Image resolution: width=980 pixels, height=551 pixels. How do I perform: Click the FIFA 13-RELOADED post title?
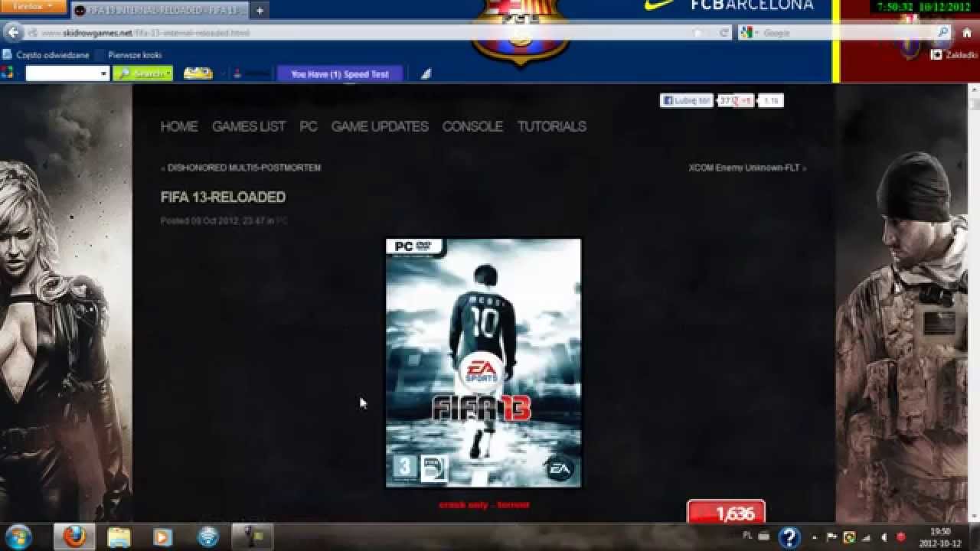(x=223, y=197)
